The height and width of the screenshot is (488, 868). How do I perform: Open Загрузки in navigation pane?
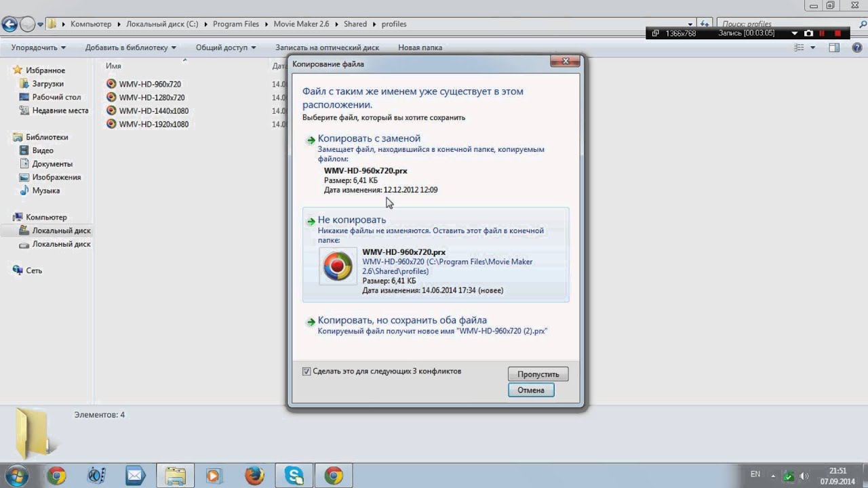pyautogui.click(x=47, y=84)
